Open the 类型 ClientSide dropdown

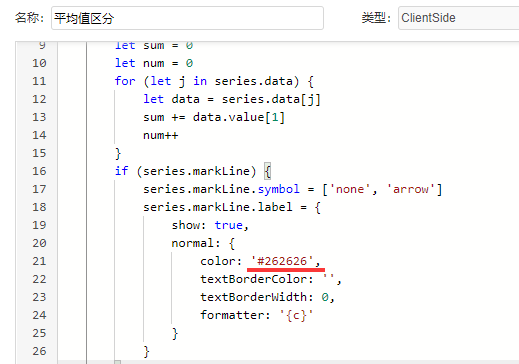(459, 18)
